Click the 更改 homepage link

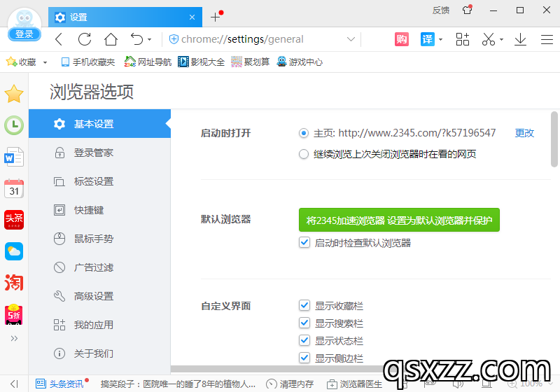[524, 133]
